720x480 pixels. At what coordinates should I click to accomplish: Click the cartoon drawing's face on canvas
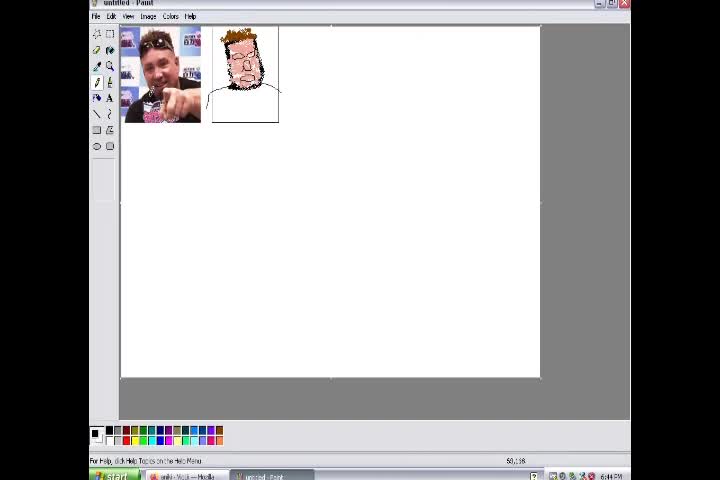pos(244,63)
